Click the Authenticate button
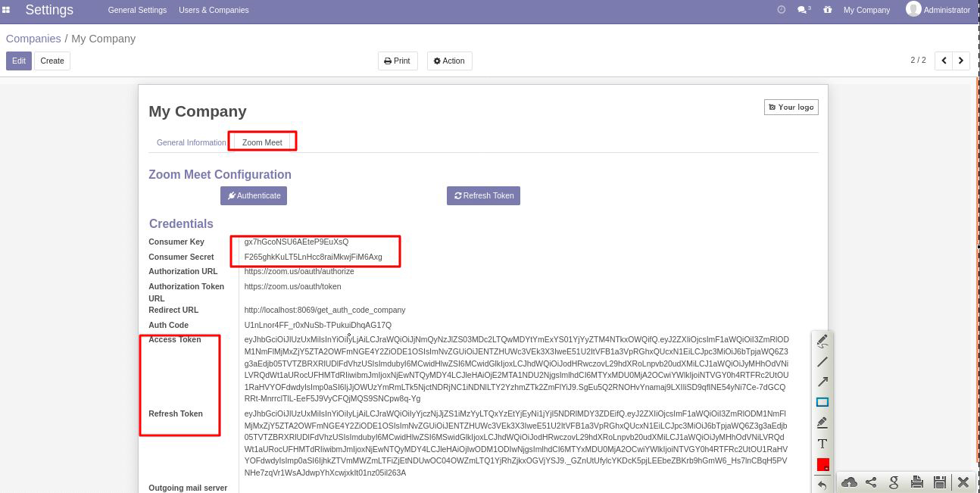The width and height of the screenshot is (980, 493). [x=254, y=195]
